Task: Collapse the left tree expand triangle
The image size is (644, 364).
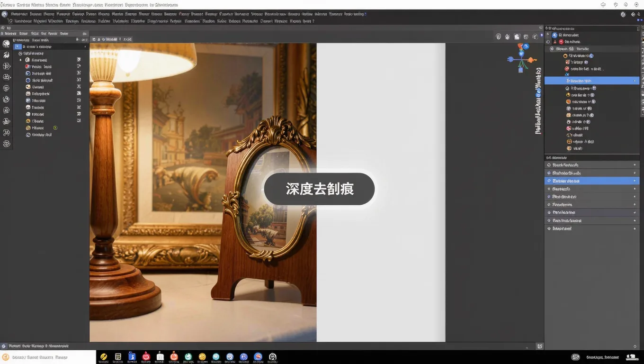Action: pyautogui.click(x=20, y=60)
